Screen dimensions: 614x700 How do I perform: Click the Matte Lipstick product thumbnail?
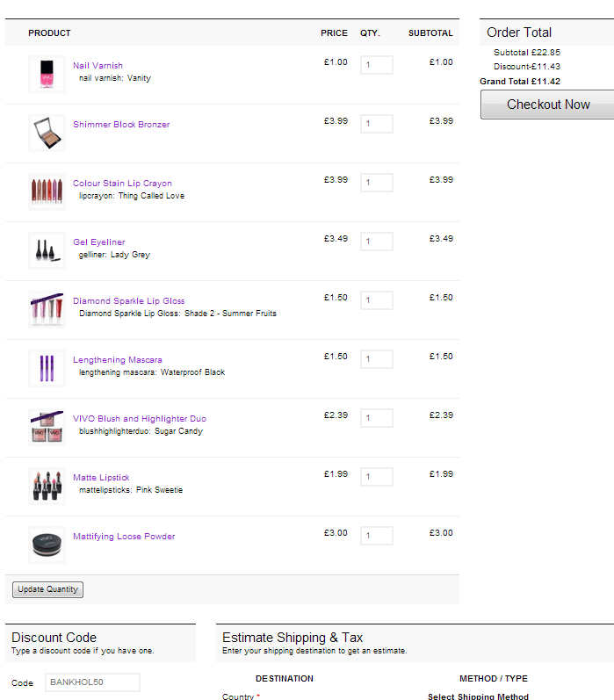pos(47,487)
